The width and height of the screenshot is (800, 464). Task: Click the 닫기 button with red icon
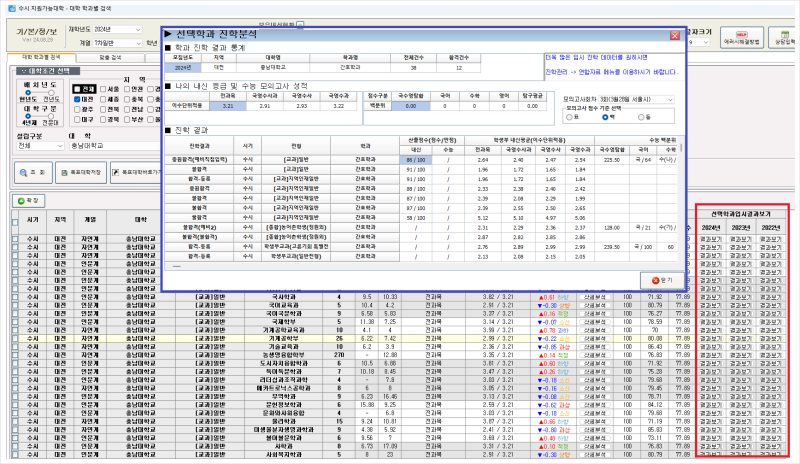[x=662, y=280]
